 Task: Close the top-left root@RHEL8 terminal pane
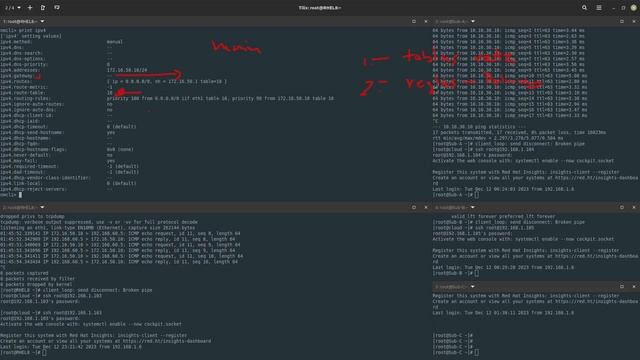click(426, 21)
